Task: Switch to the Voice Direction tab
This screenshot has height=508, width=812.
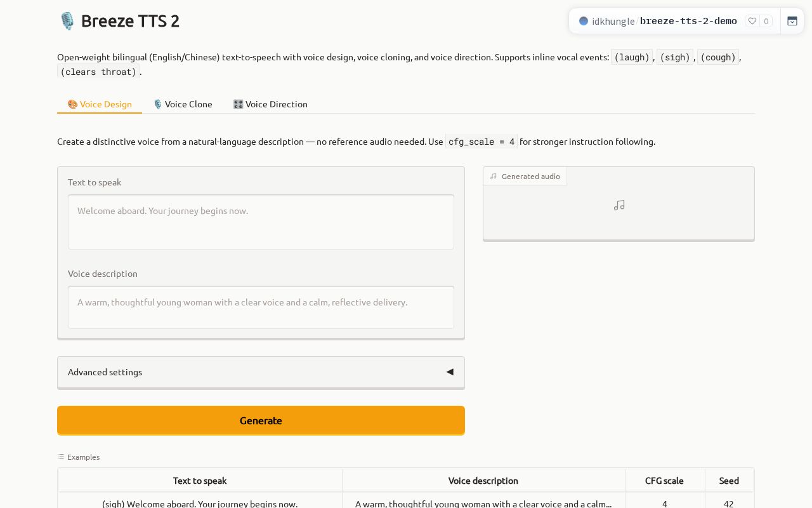Action: pos(270,104)
